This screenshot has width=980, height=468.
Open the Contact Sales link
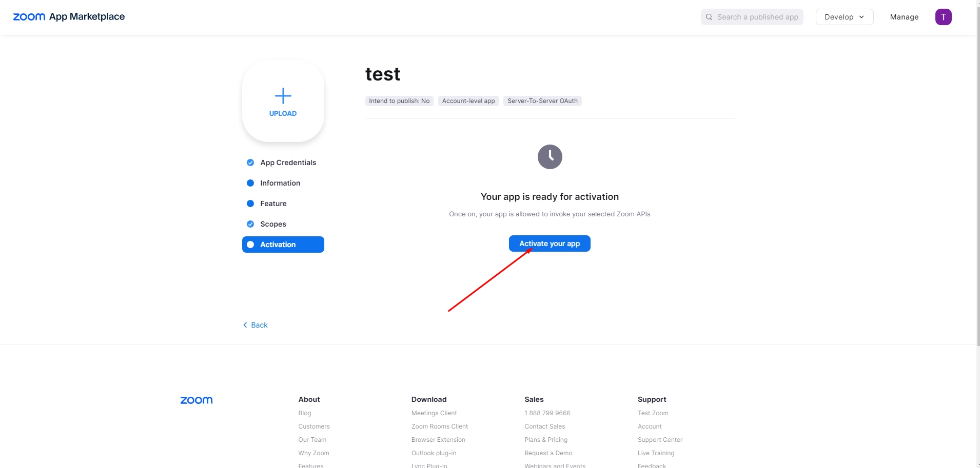545,426
